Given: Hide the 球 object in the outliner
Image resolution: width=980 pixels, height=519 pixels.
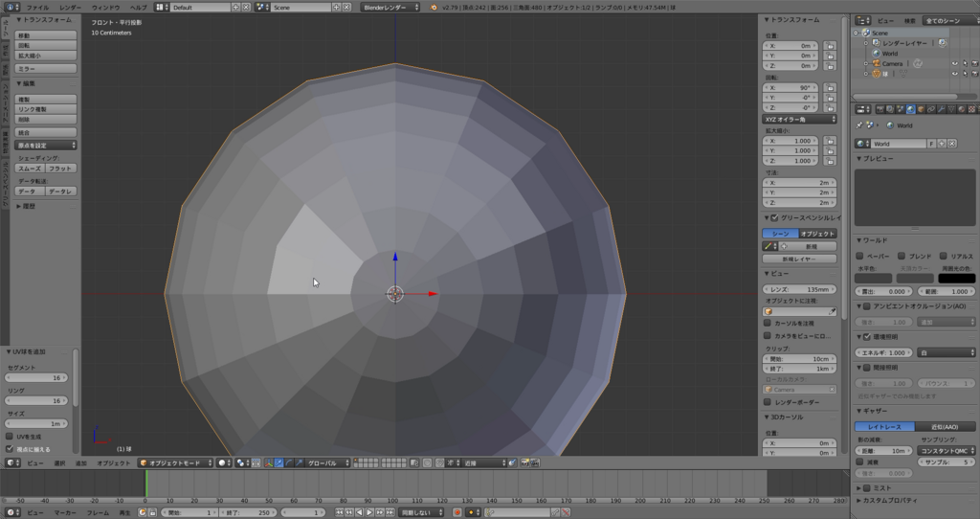Looking at the screenshot, I should 954,74.
